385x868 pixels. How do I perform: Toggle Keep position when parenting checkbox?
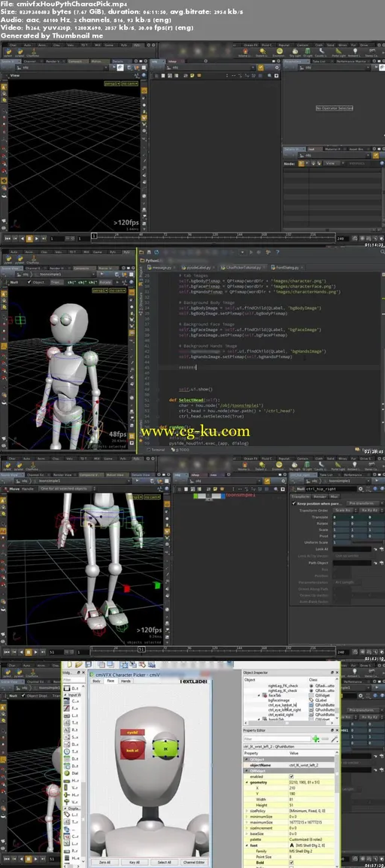pyautogui.click(x=294, y=503)
